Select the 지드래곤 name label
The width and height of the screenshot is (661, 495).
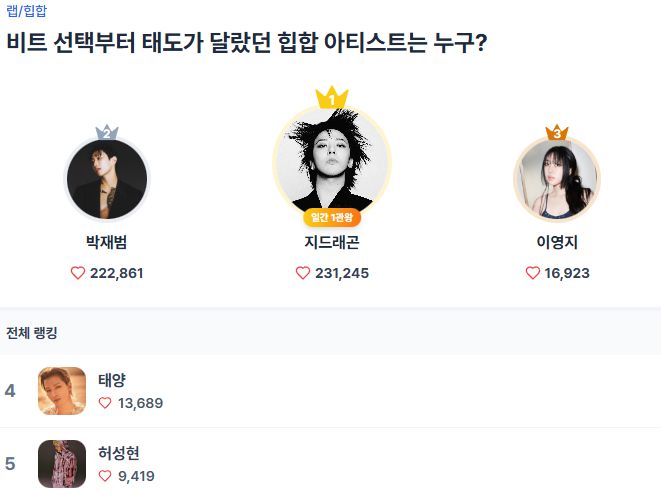tap(332, 243)
